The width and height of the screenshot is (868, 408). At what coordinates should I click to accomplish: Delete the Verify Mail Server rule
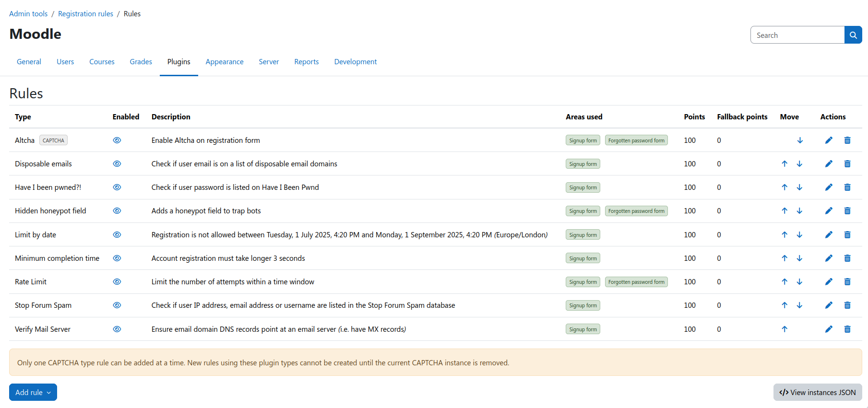(x=847, y=329)
